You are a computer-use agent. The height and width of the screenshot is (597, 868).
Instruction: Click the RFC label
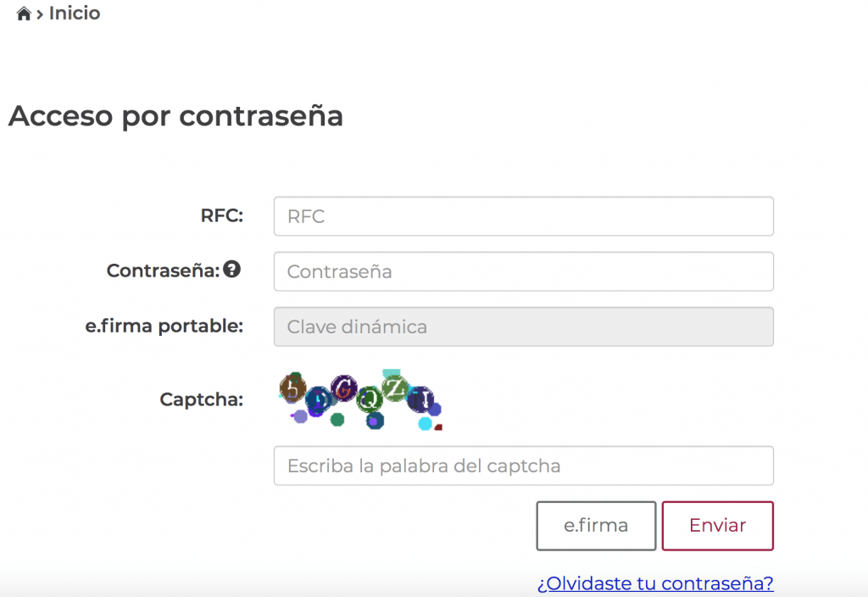222,215
